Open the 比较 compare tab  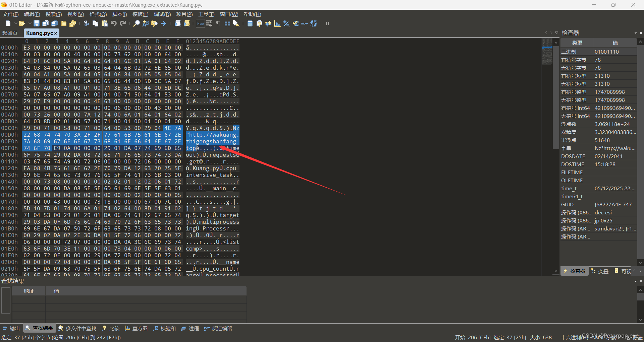[x=111, y=329]
